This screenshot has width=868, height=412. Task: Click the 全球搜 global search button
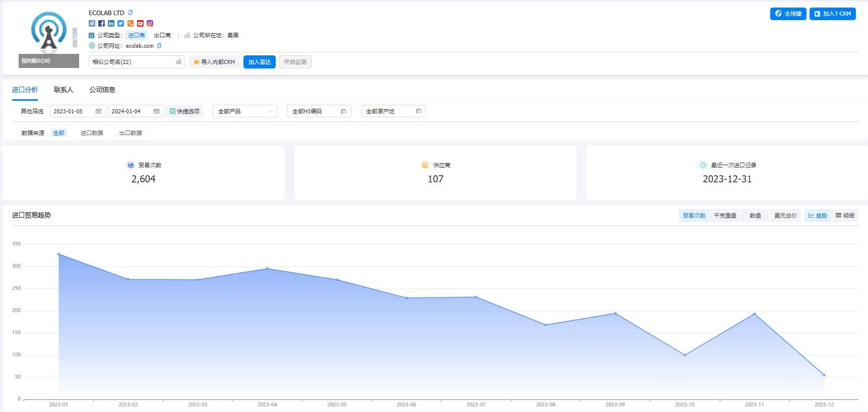coord(788,14)
